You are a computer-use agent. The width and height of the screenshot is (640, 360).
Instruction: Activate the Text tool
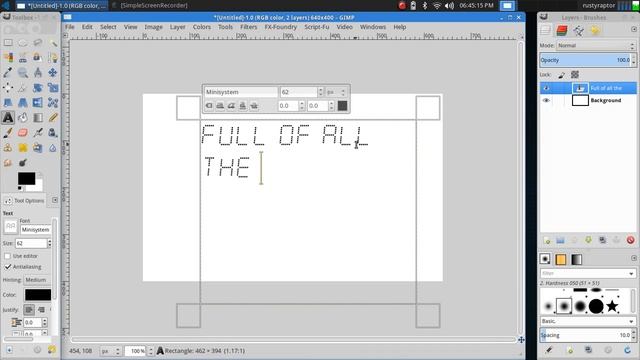pyautogui.click(x=8, y=118)
